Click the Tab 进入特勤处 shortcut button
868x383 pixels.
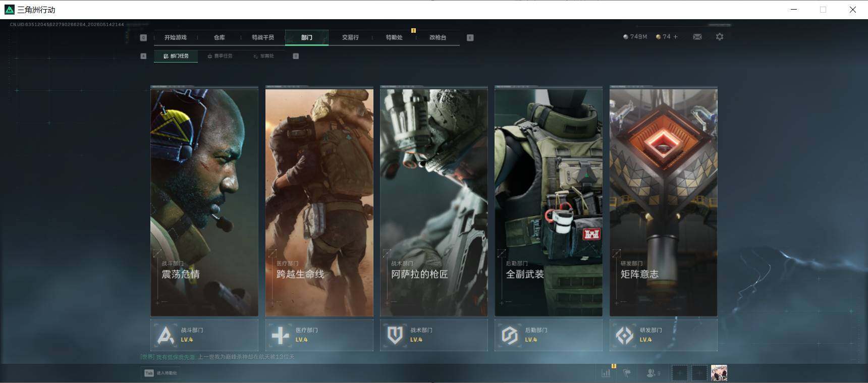(x=161, y=373)
